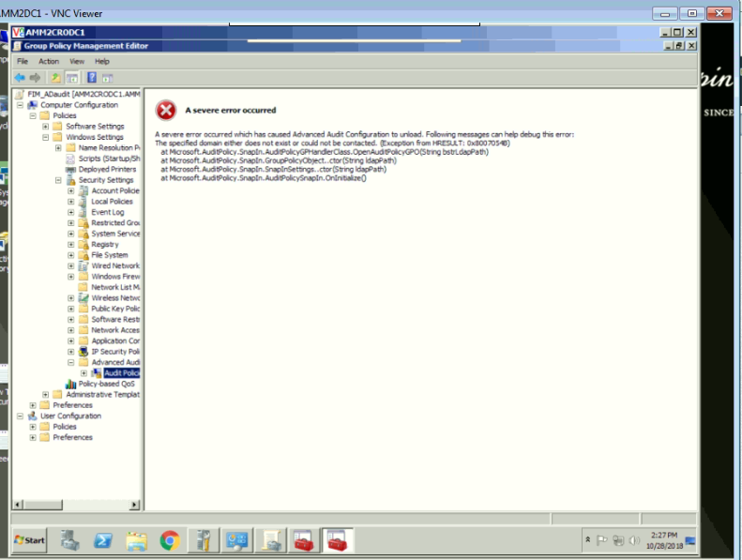Toggle Show/Hide Action Pane toolbar icon

click(x=108, y=78)
